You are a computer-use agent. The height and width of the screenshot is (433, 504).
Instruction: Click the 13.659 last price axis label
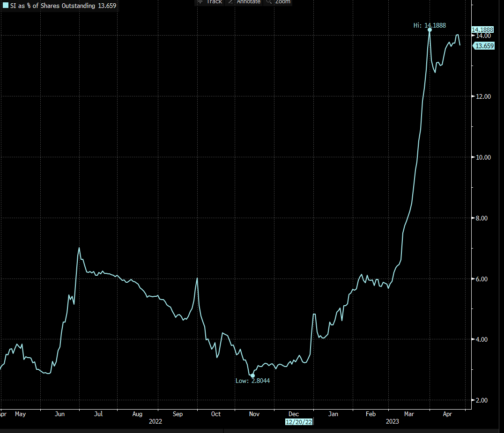pos(483,45)
